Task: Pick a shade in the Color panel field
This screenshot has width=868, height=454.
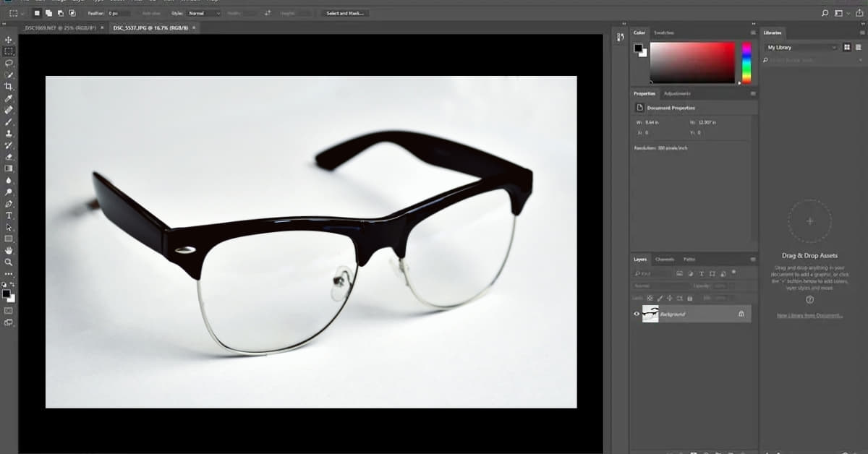Action: pyautogui.click(x=692, y=62)
